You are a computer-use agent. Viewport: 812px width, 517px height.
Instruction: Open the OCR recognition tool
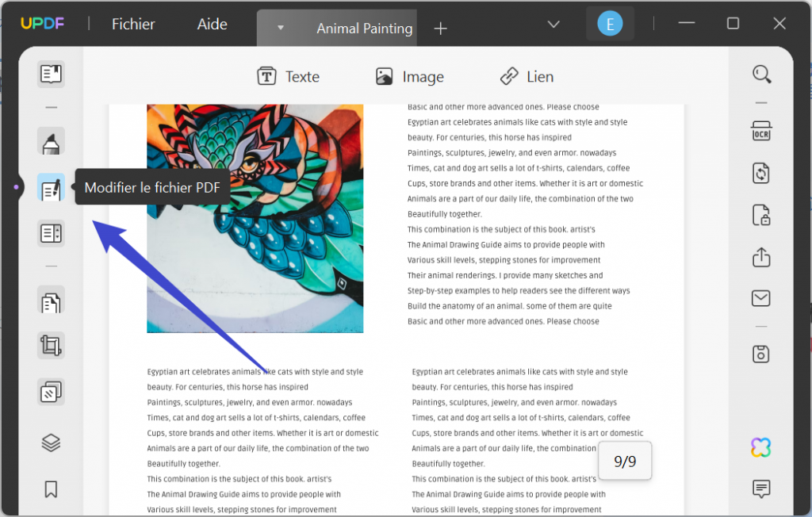pyautogui.click(x=760, y=132)
